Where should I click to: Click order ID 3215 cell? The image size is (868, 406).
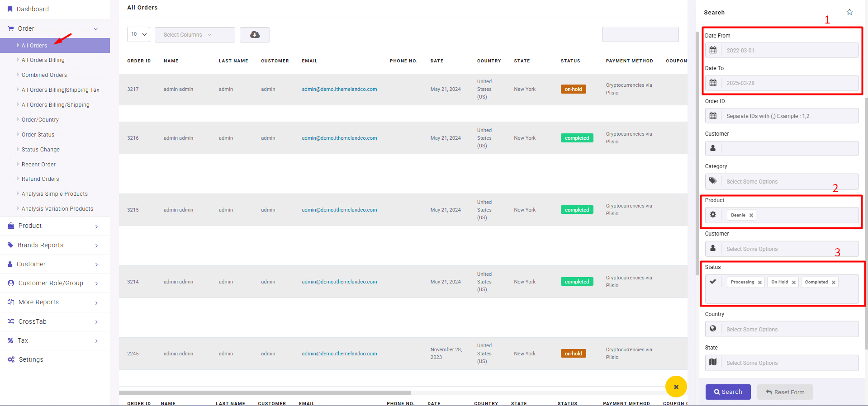[133, 210]
